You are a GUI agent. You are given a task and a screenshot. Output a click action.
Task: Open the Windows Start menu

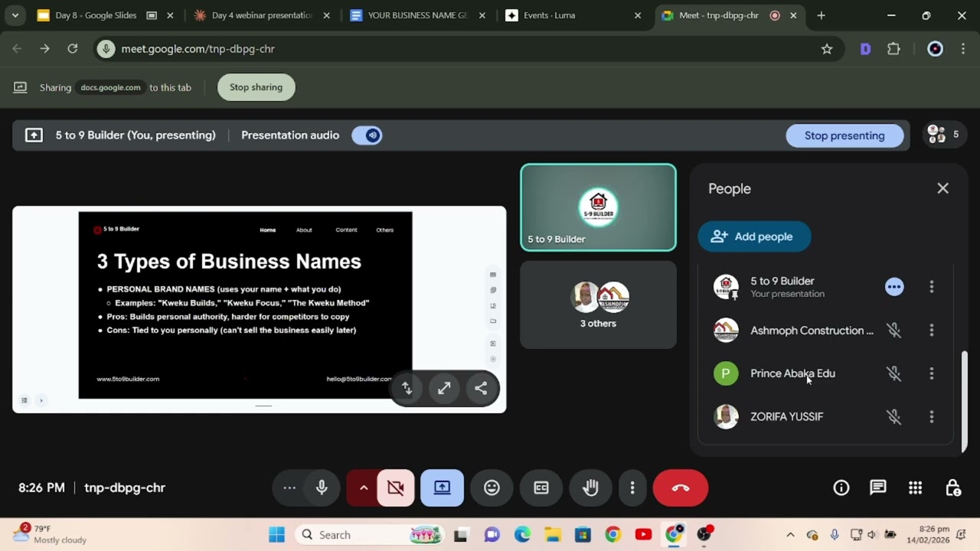(276, 535)
